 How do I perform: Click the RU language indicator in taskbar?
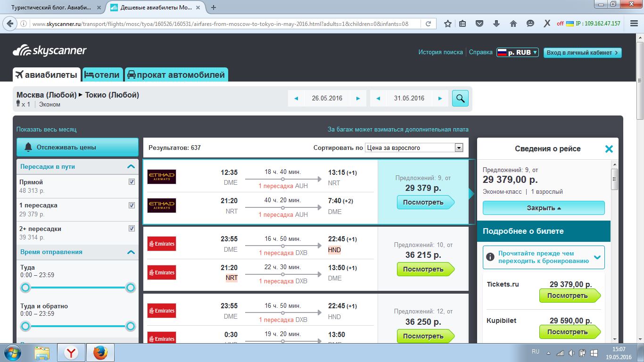536,352
